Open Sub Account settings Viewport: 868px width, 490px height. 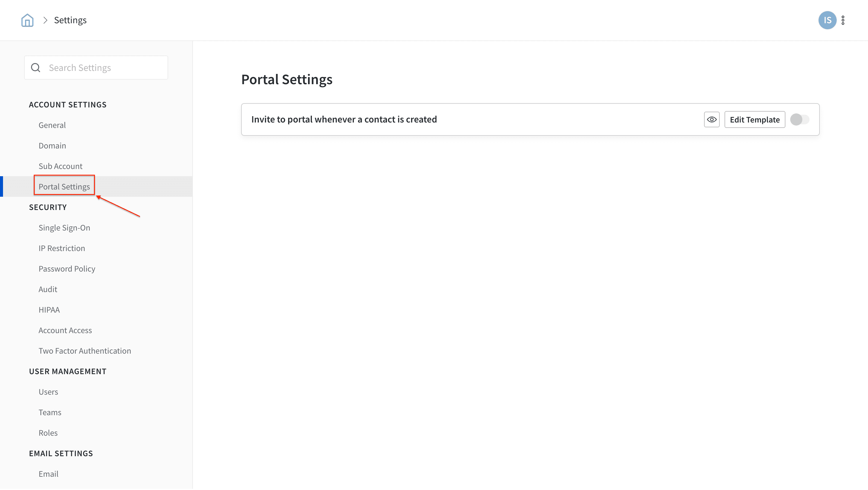tap(60, 167)
